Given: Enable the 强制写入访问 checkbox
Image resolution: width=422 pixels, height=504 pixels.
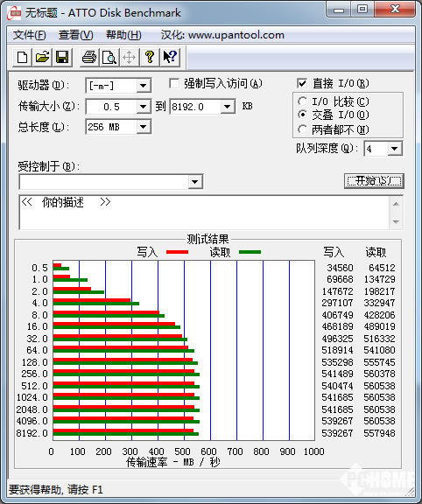Looking at the screenshot, I should point(174,84).
